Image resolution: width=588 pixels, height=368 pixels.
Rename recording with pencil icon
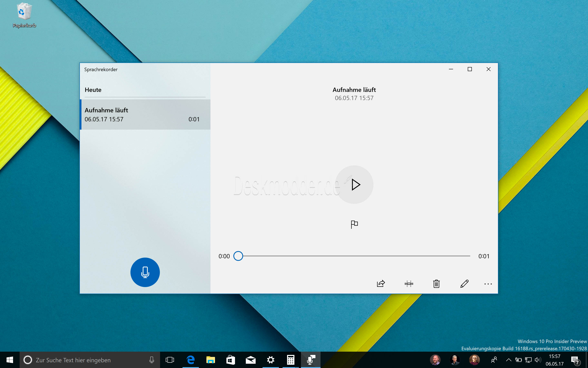464,284
